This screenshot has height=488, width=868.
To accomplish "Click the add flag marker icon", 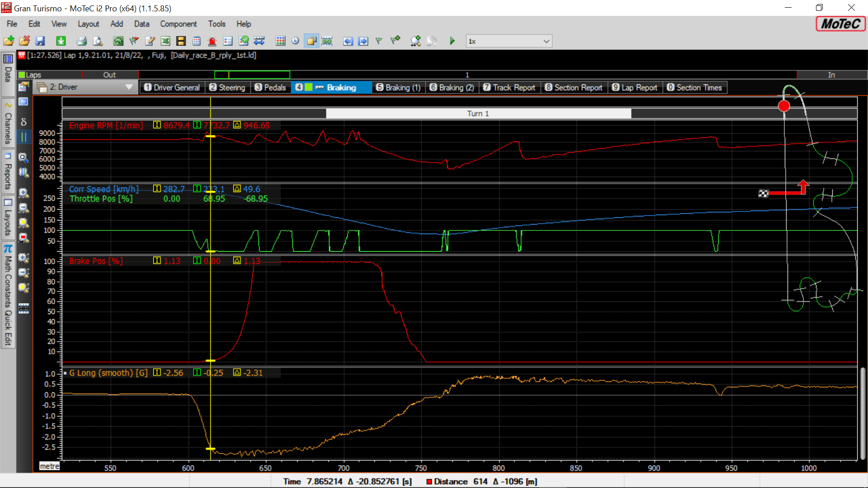I will coord(395,41).
